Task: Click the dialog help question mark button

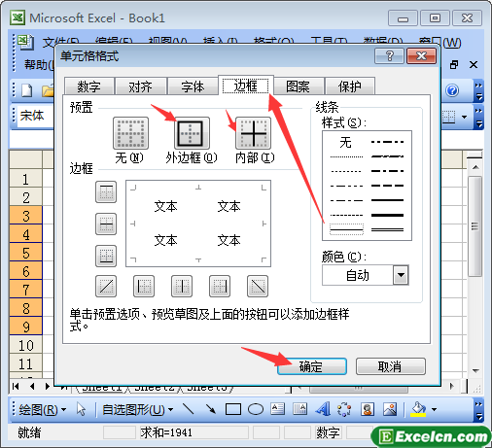Action: pos(389,56)
